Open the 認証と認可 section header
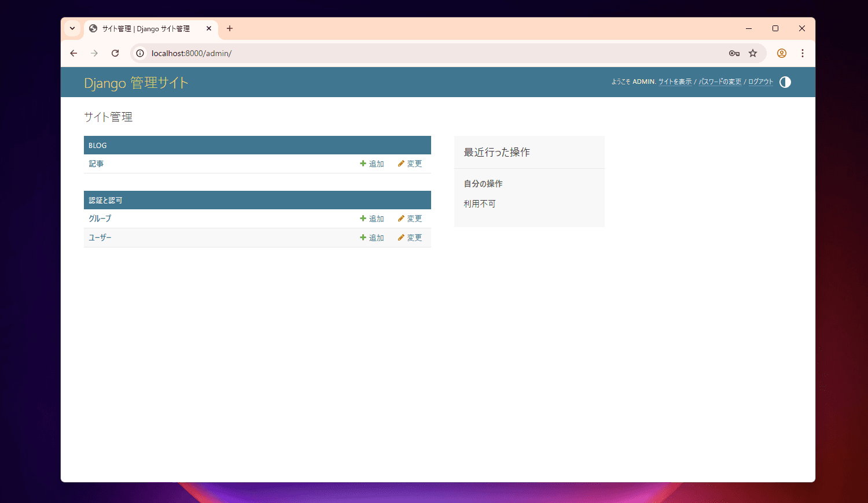 tap(105, 200)
